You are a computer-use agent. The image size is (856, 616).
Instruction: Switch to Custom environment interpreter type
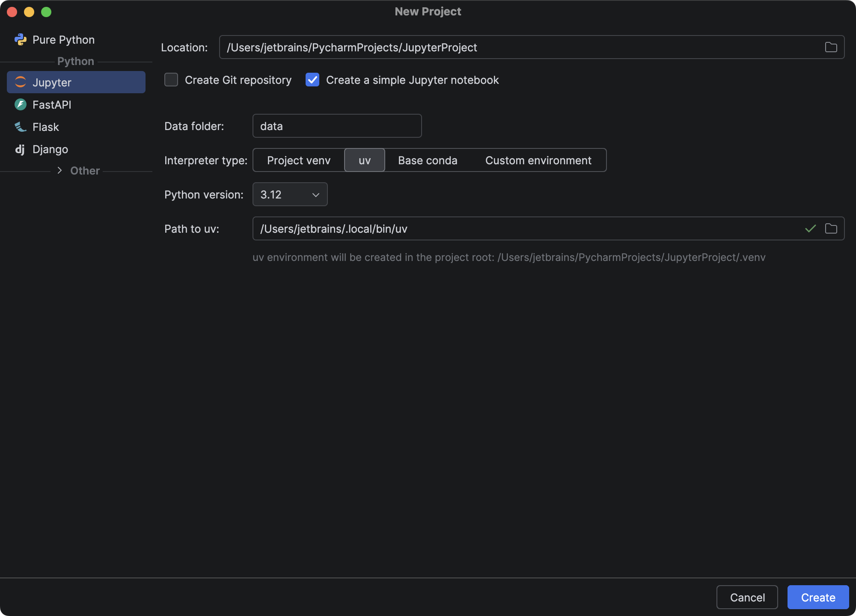tap(538, 160)
